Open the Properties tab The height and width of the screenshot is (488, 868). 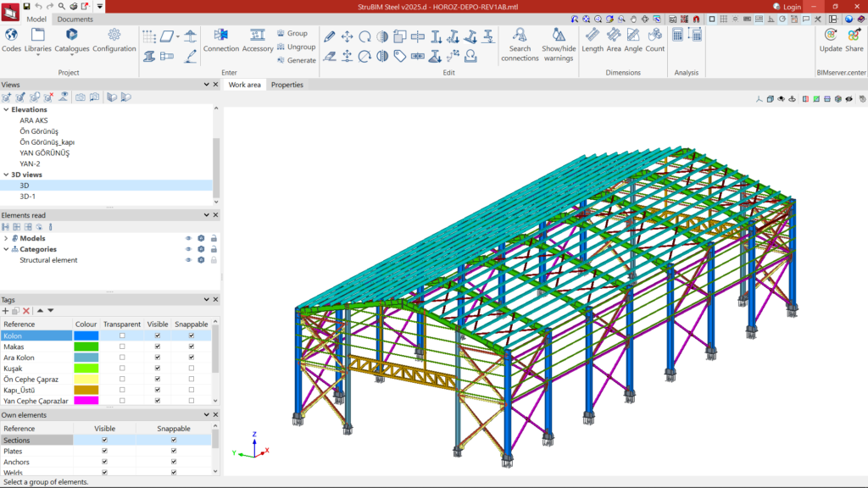[x=287, y=85]
